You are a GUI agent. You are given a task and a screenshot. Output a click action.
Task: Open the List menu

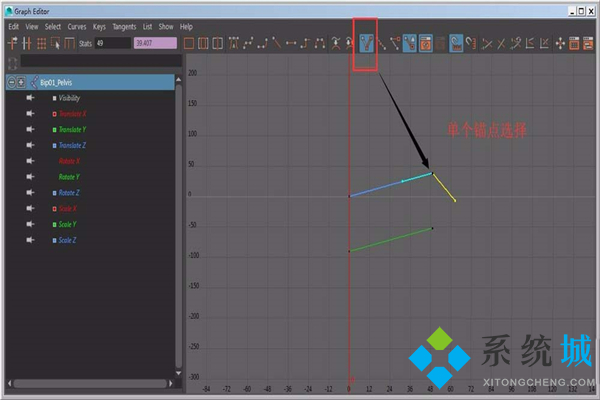coord(147,26)
